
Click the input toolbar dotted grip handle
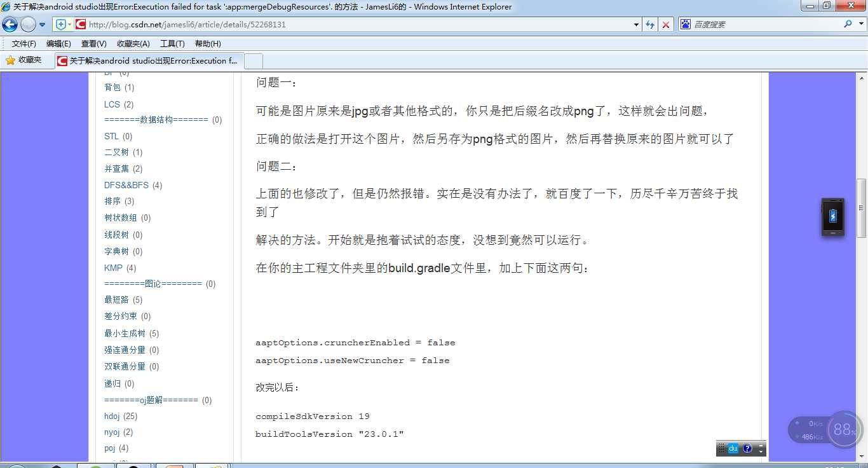[721, 448]
